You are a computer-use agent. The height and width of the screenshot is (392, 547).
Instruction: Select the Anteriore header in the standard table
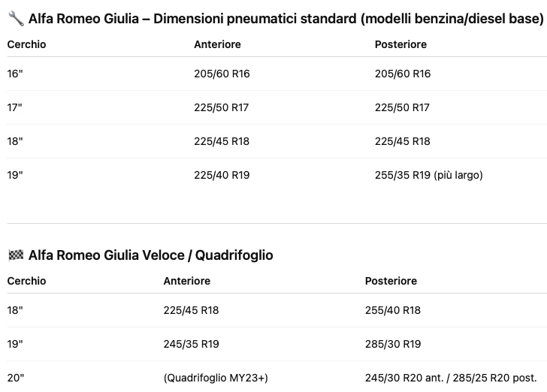tap(217, 44)
